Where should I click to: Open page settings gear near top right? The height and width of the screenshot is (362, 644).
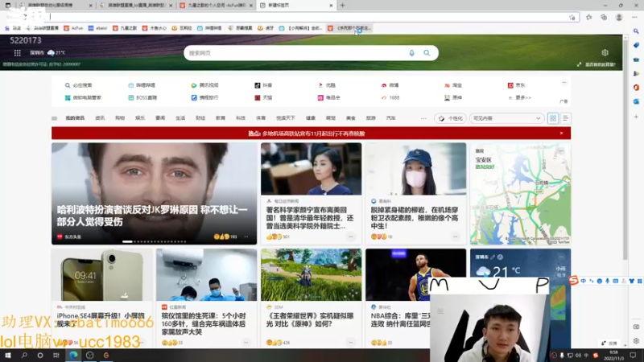click(605, 52)
